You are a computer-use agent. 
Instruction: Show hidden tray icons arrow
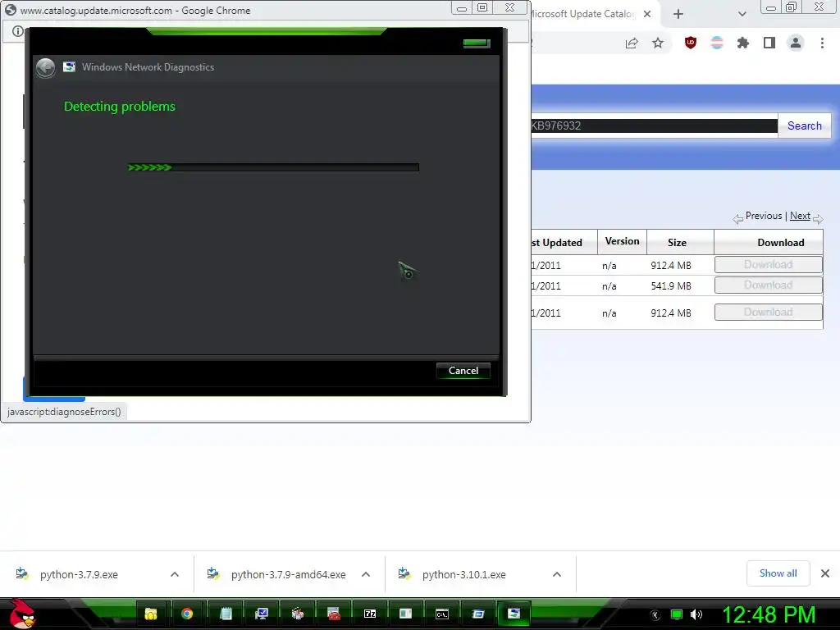click(x=655, y=615)
